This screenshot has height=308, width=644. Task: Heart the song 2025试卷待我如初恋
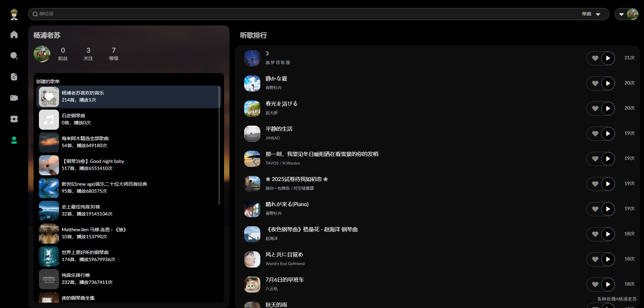click(x=595, y=184)
